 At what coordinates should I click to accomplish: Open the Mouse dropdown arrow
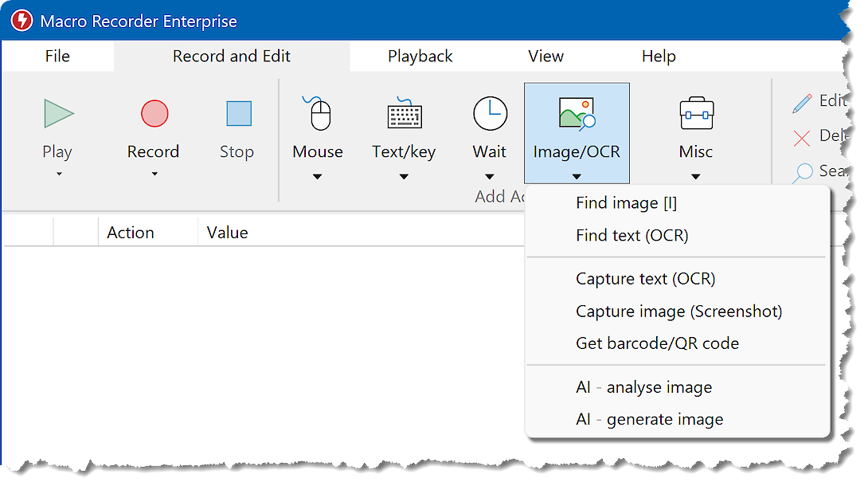pos(318,177)
